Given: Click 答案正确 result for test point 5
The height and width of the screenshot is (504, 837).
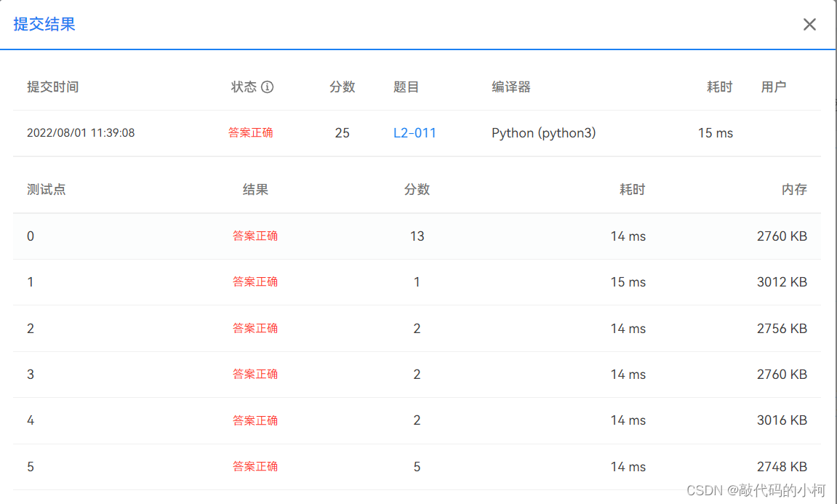Looking at the screenshot, I should (255, 466).
